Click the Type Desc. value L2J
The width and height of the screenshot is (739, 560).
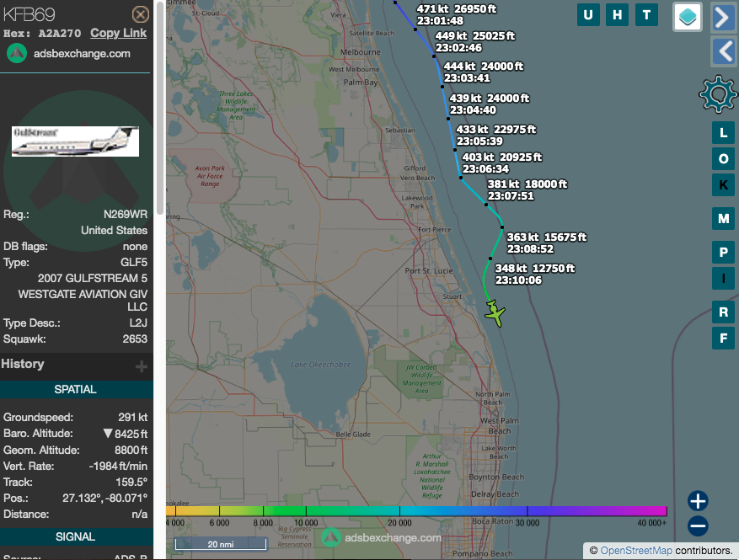pos(138,323)
